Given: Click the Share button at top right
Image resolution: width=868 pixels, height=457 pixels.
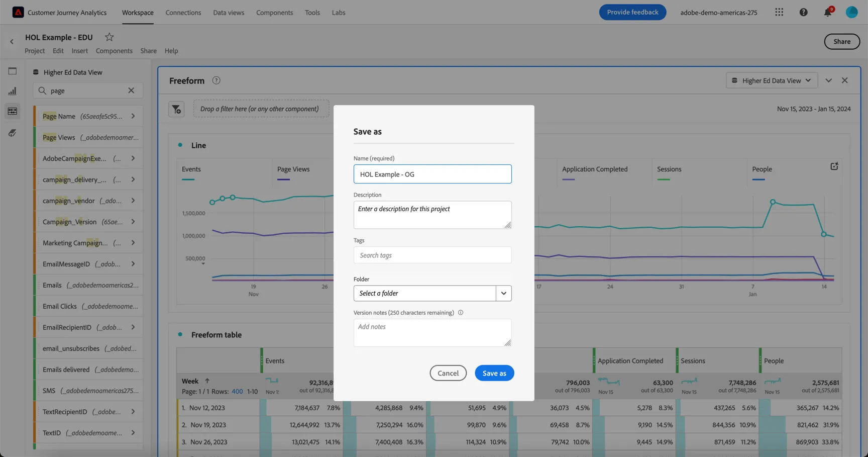Looking at the screenshot, I should pos(842,42).
